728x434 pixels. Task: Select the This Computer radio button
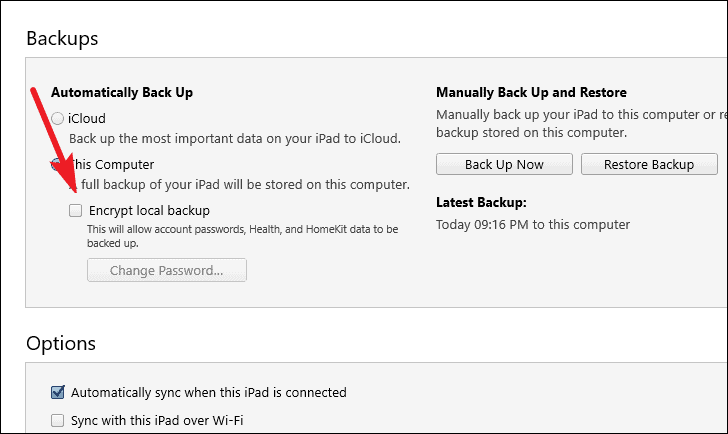pos(56,164)
